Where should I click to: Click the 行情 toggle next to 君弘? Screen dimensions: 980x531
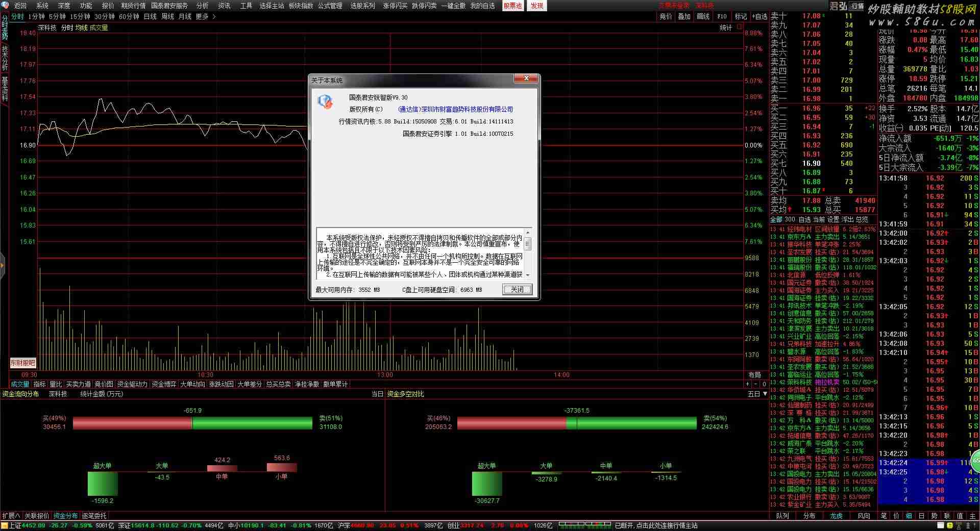[x=857, y=6]
